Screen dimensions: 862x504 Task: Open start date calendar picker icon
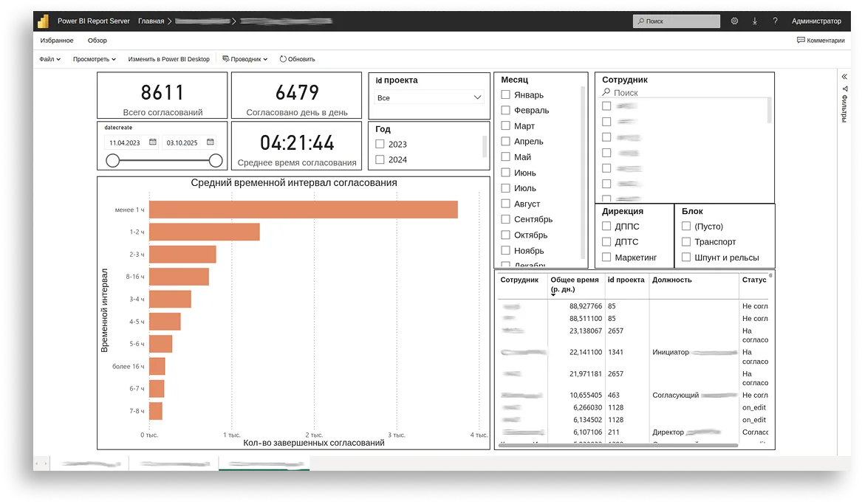point(152,142)
